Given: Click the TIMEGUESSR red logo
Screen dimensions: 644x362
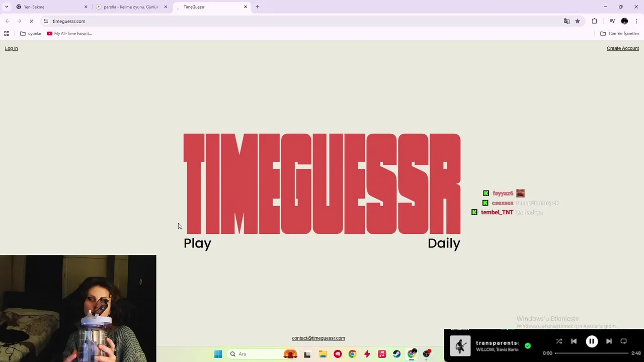Looking at the screenshot, I should [322, 184].
